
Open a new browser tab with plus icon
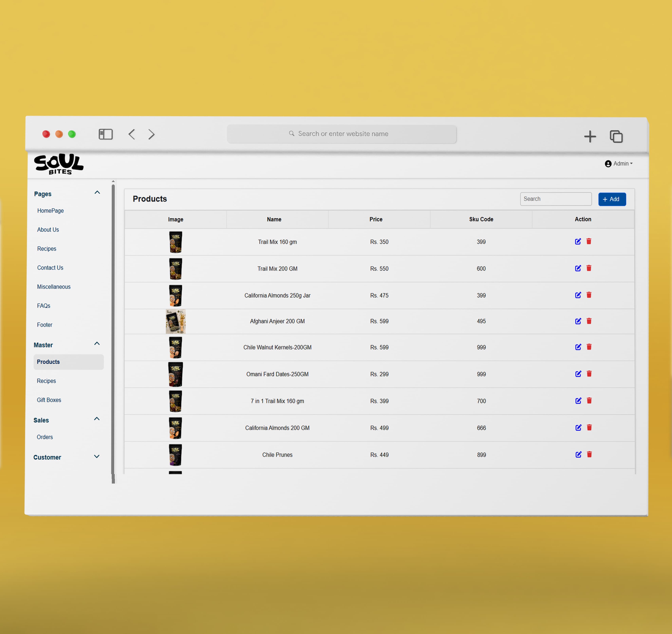click(590, 136)
